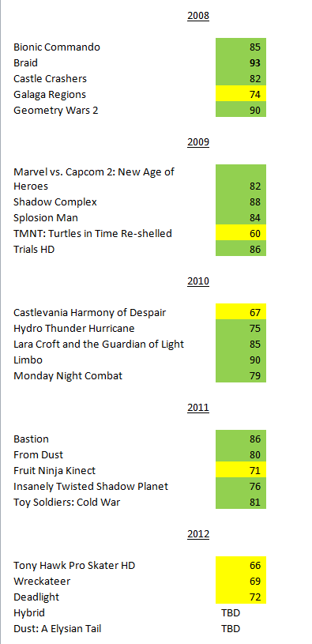Click Lara Croft and the Guardian of Light
Viewport: 312px width, 644px height.
pyautogui.click(x=99, y=345)
